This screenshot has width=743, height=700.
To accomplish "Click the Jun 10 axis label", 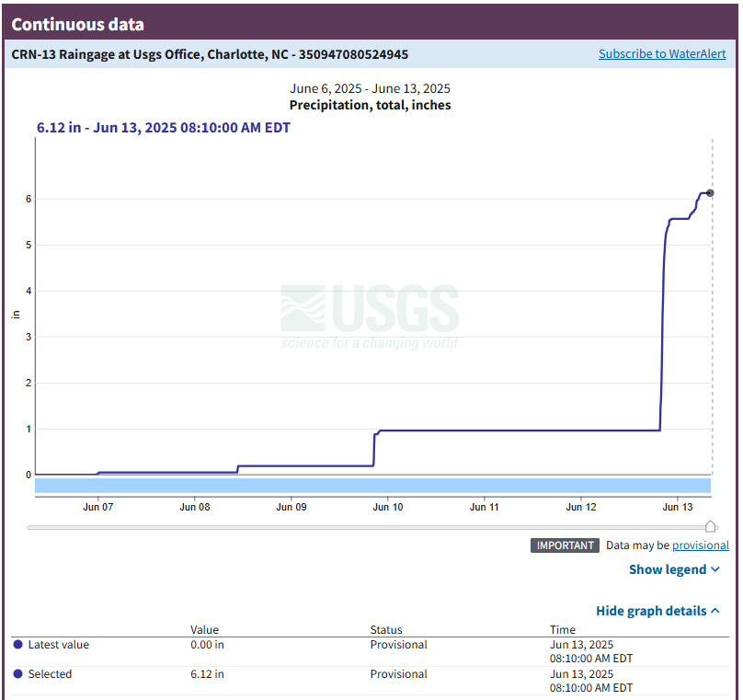I will coord(388,507).
